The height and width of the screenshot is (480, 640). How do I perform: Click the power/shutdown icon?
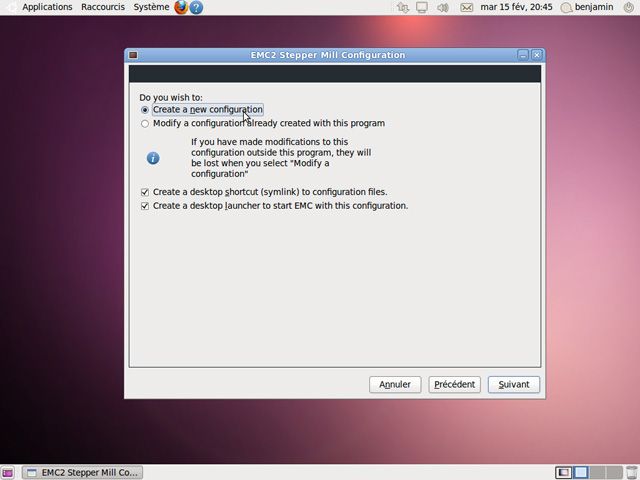629,7
